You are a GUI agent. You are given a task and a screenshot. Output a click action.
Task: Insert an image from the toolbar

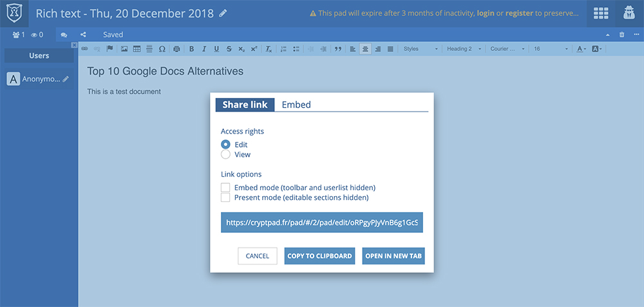pos(124,48)
